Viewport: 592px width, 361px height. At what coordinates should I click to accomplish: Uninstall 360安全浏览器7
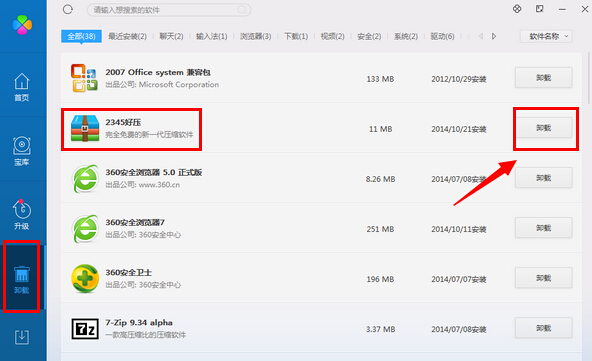[544, 228]
